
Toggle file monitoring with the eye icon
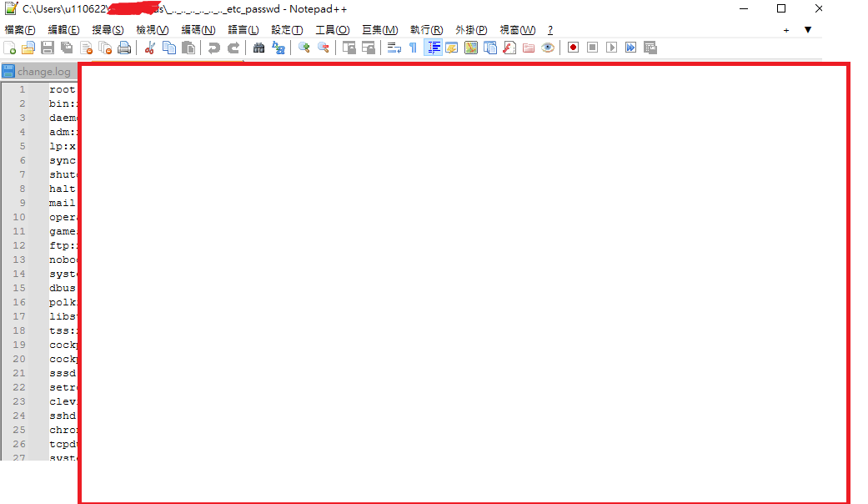tap(548, 48)
